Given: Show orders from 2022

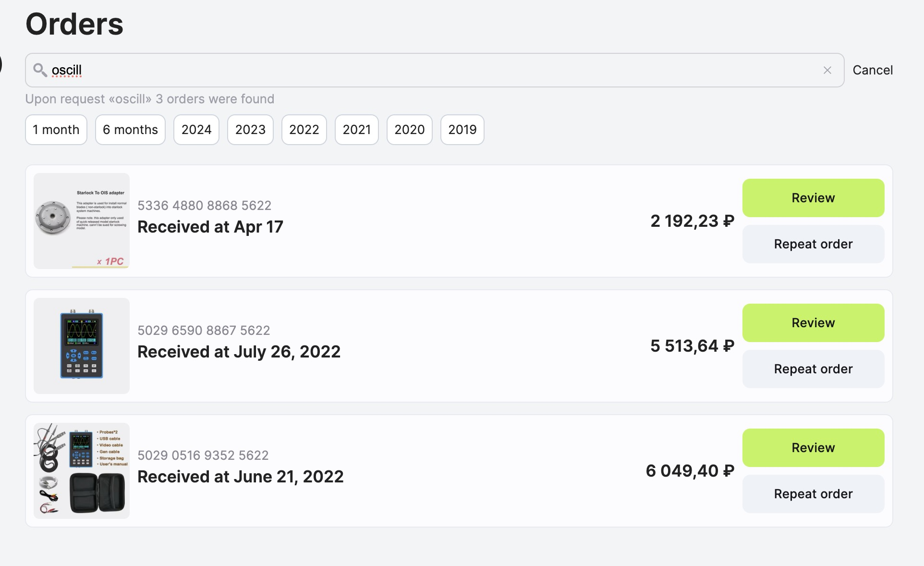Looking at the screenshot, I should [x=304, y=130].
